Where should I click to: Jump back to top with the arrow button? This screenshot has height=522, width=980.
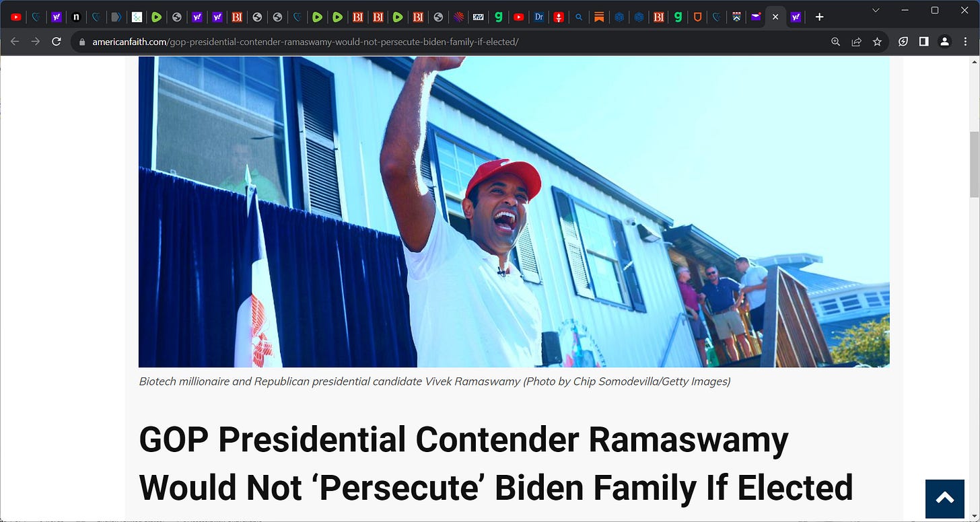click(x=945, y=498)
